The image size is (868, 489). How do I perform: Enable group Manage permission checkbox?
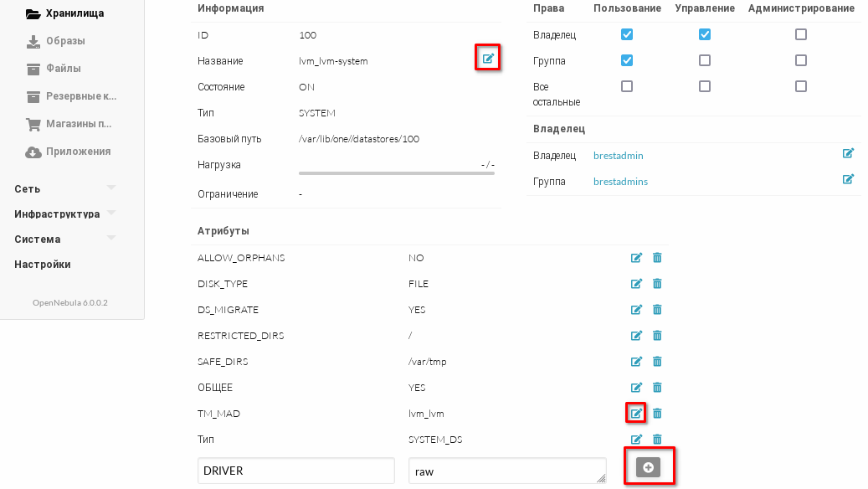pos(705,61)
